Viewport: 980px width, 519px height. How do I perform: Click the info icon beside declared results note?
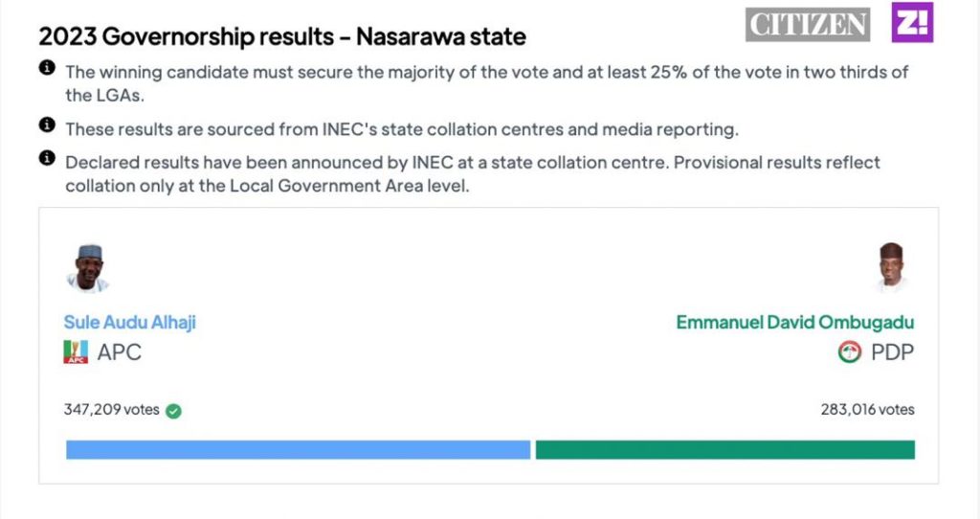tap(46, 159)
